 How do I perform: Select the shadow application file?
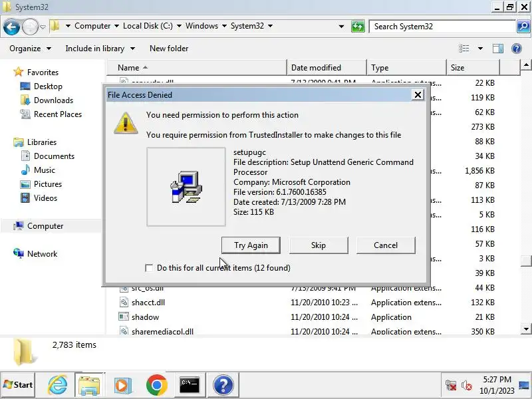[145, 317]
